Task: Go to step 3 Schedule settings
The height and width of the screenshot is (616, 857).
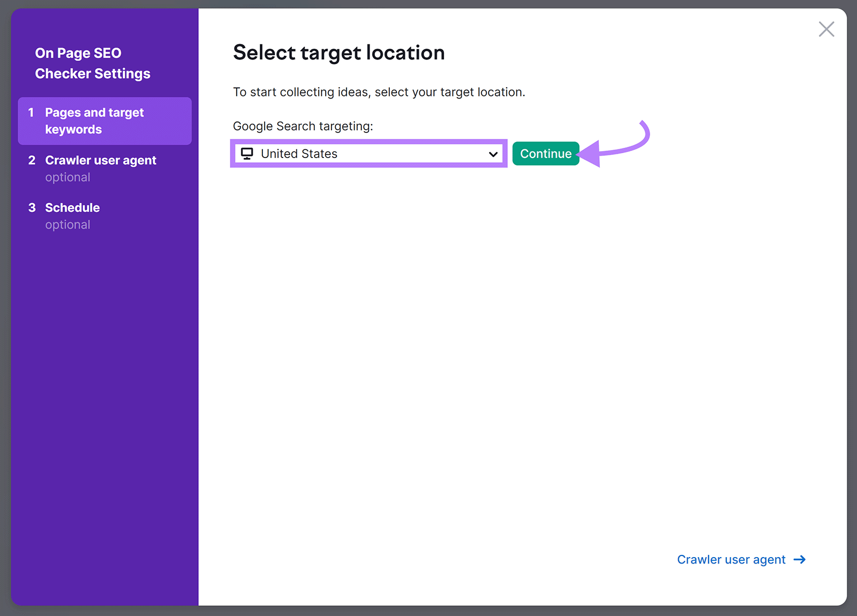Action: click(x=72, y=207)
